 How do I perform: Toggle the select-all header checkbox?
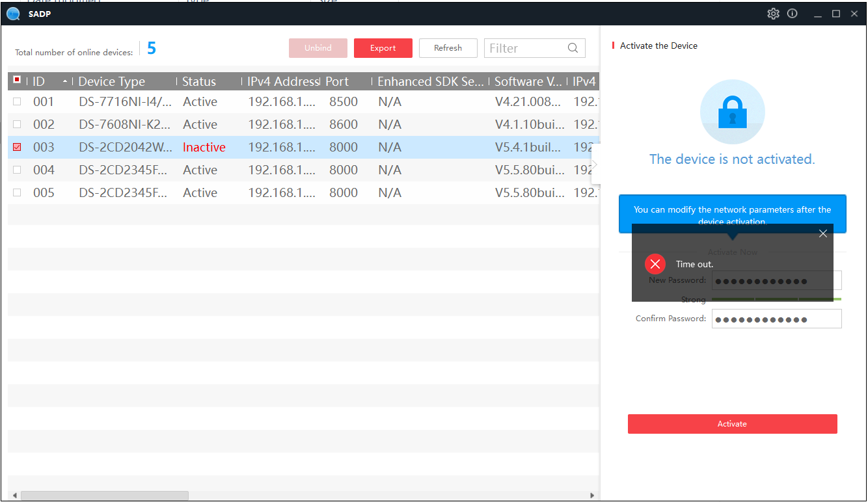pyautogui.click(x=17, y=80)
